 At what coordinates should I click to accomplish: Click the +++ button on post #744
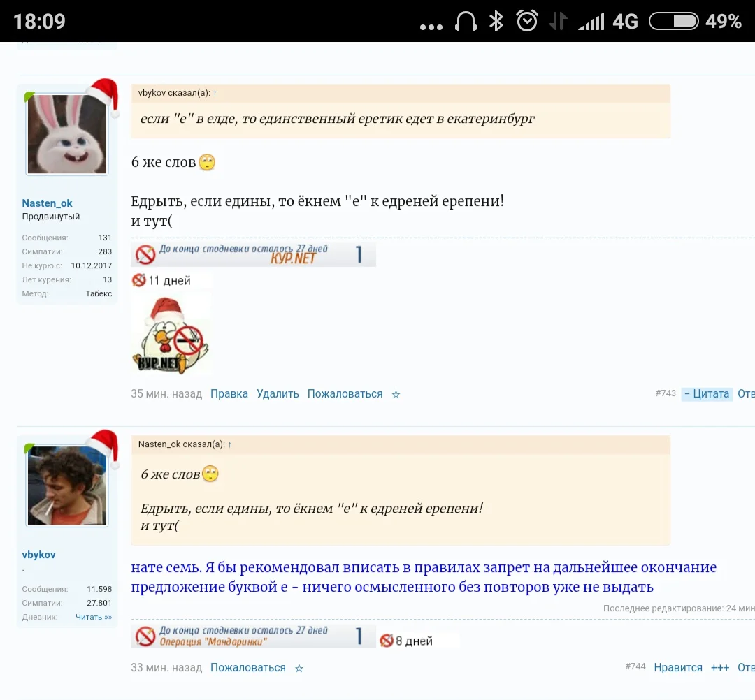[720, 667]
